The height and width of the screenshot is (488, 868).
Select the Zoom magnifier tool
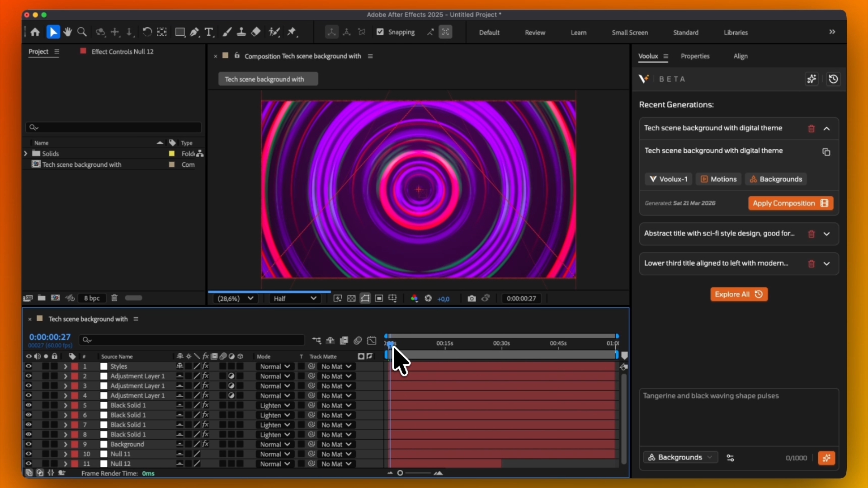tap(82, 32)
